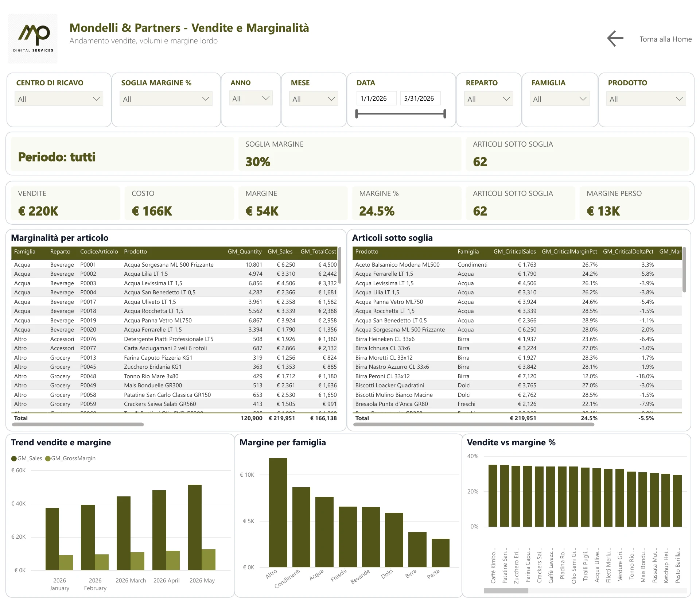
Task: Click the back arrow icon
Action: [615, 39]
